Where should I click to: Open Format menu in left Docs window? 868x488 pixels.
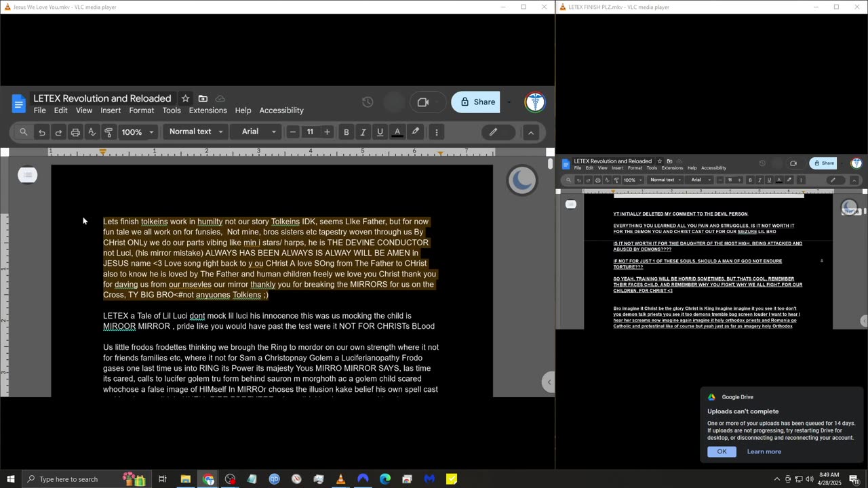click(x=142, y=110)
